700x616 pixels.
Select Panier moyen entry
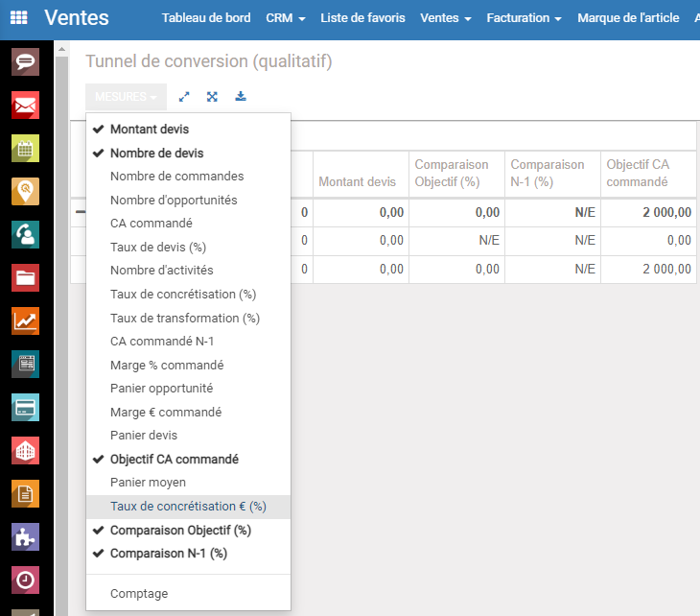click(x=188, y=482)
